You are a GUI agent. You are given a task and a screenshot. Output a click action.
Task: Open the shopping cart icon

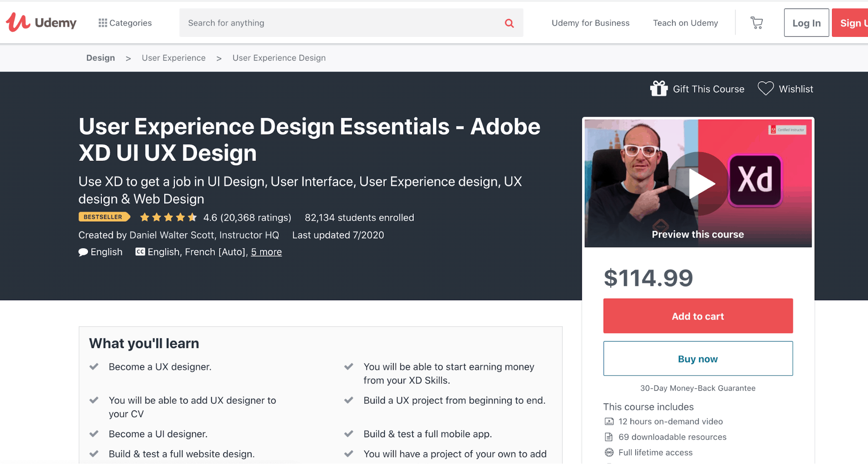click(756, 23)
